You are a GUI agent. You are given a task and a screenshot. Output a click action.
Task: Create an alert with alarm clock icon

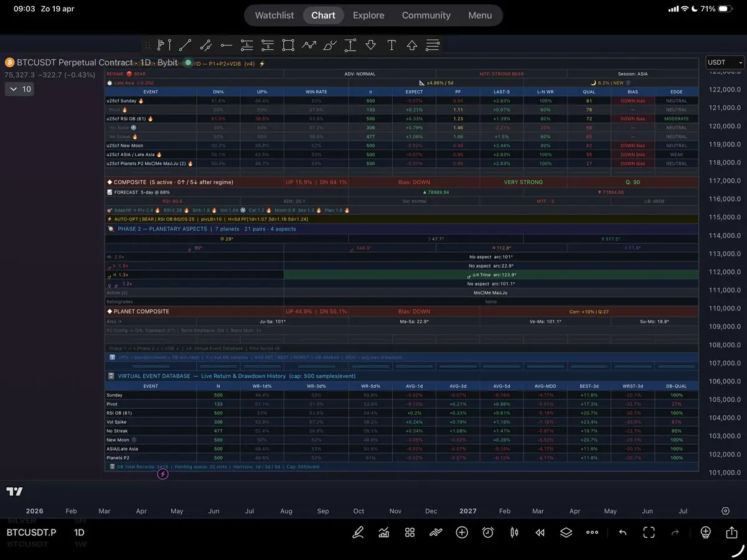tap(488, 533)
